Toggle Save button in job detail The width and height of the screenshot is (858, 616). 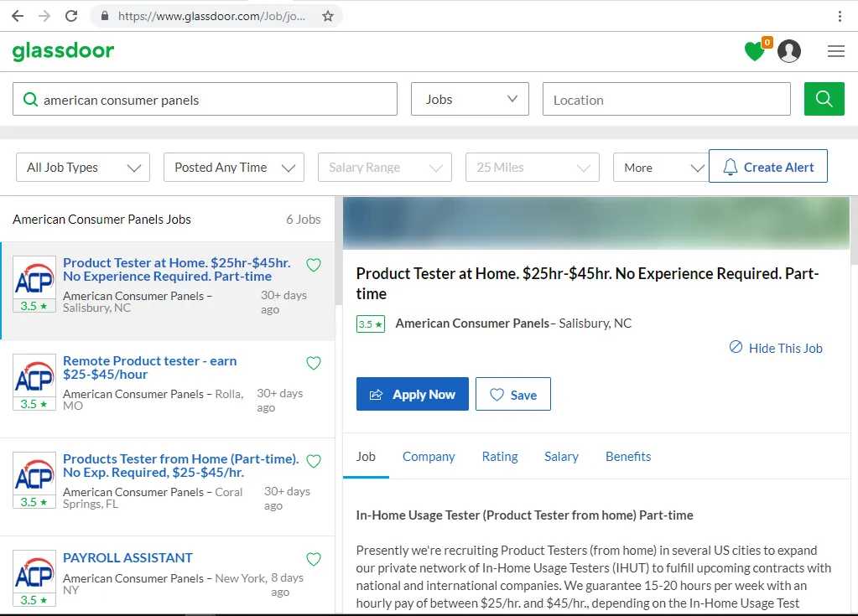(512, 394)
